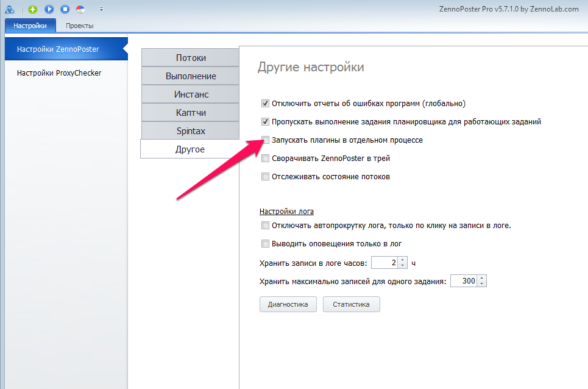Click the max records per task field

coord(464,281)
